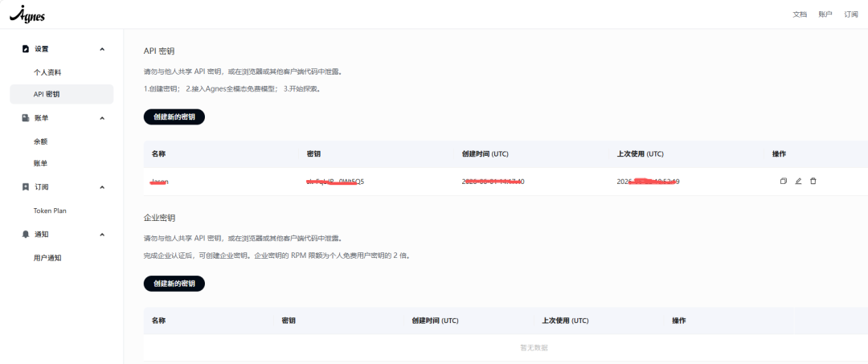This screenshot has height=364, width=868.
Task: Click 密钥 header in enterprise key table
Action: coord(289,321)
